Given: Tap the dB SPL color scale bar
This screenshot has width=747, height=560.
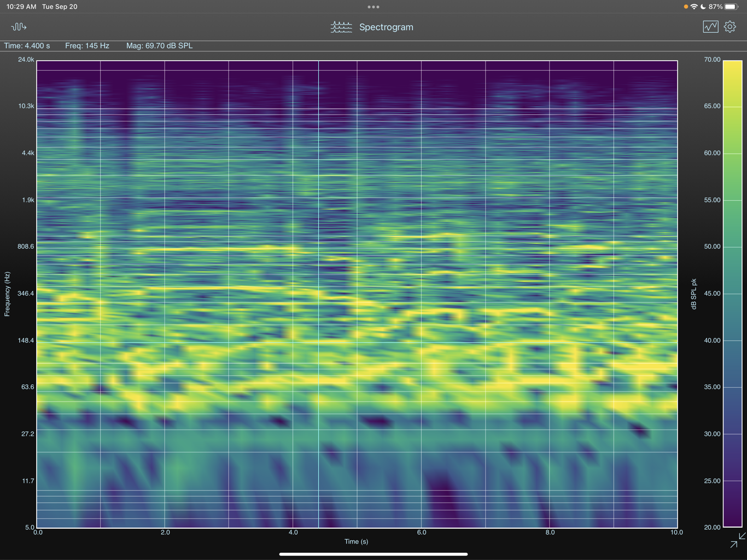Looking at the screenshot, I should coord(733,294).
